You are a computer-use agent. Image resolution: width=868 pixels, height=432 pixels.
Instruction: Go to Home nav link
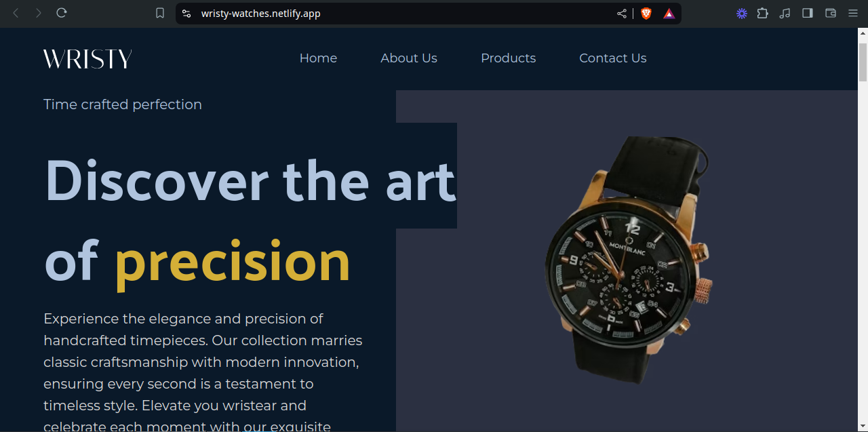click(318, 58)
